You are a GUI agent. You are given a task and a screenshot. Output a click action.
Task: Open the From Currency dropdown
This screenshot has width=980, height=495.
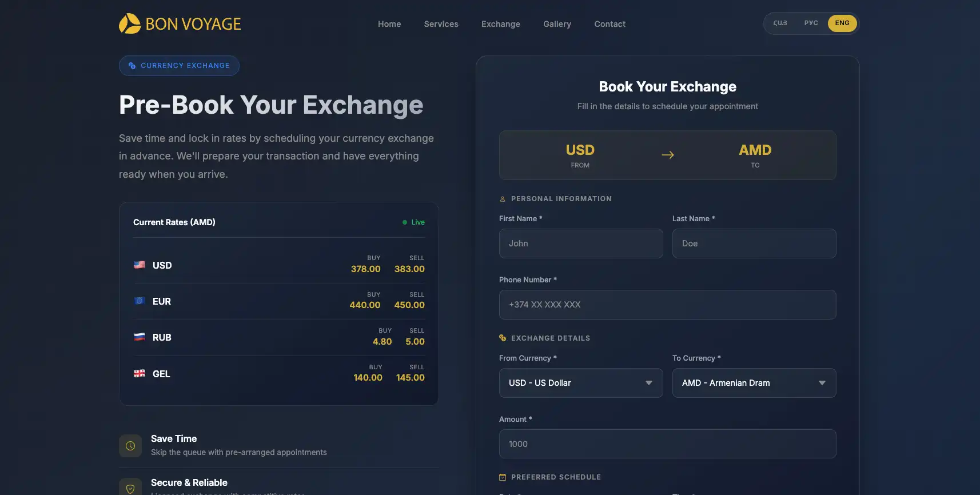click(581, 383)
